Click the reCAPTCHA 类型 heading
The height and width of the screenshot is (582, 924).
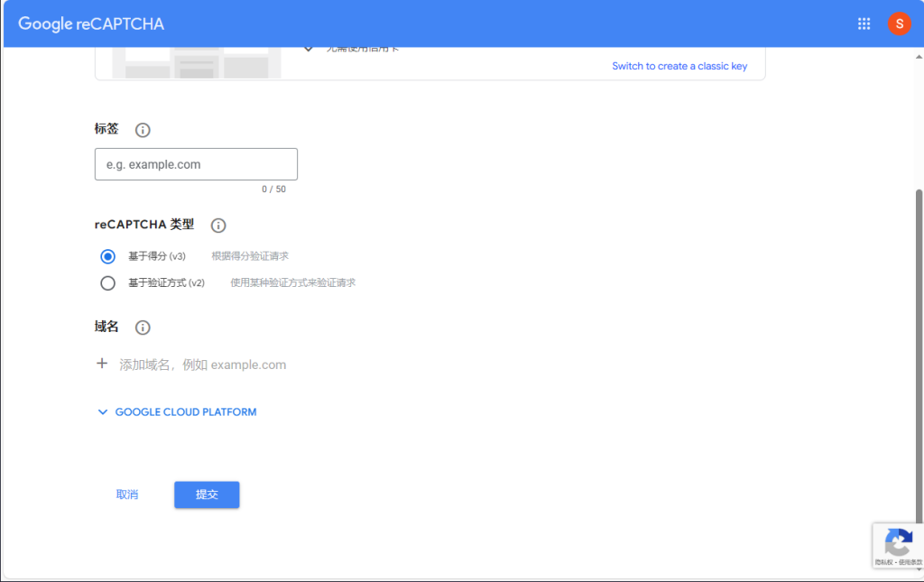tap(144, 225)
